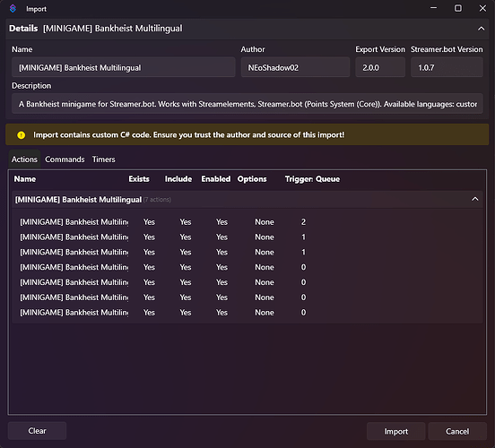The image size is (495, 448).
Task: Select the action row with queue value 2
Action: point(247,222)
